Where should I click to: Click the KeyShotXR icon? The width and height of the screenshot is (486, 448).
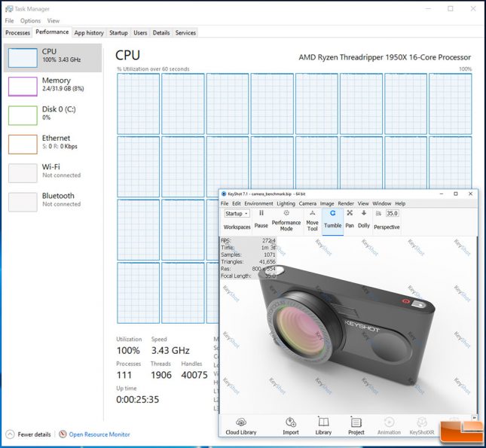pos(422,422)
